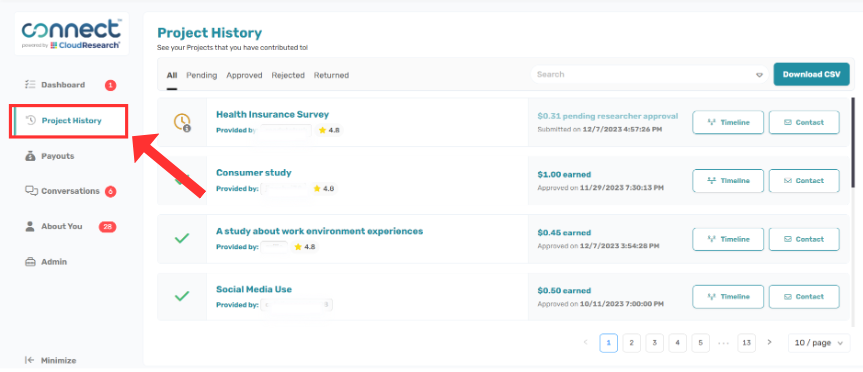The image size is (863, 372).
Task: Open Payouts in the sidebar
Action: [57, 156]
